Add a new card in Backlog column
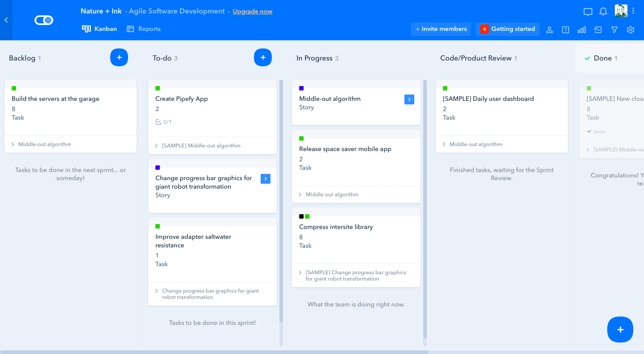Screen dimensions: 644x354 (119, 57)
